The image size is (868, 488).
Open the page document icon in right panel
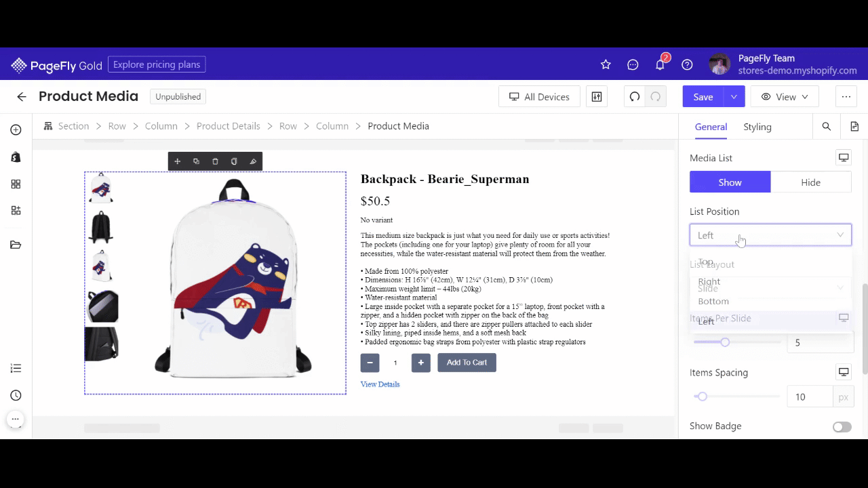(x=854, y=127)
